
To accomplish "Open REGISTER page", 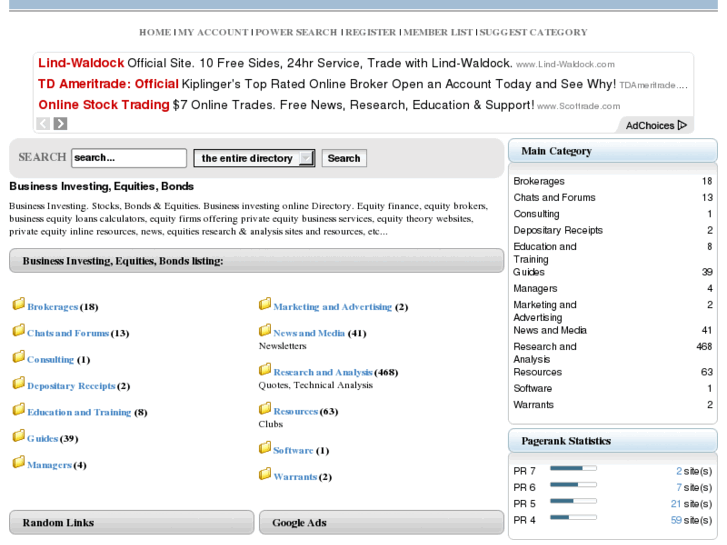I will coord(371,32).
